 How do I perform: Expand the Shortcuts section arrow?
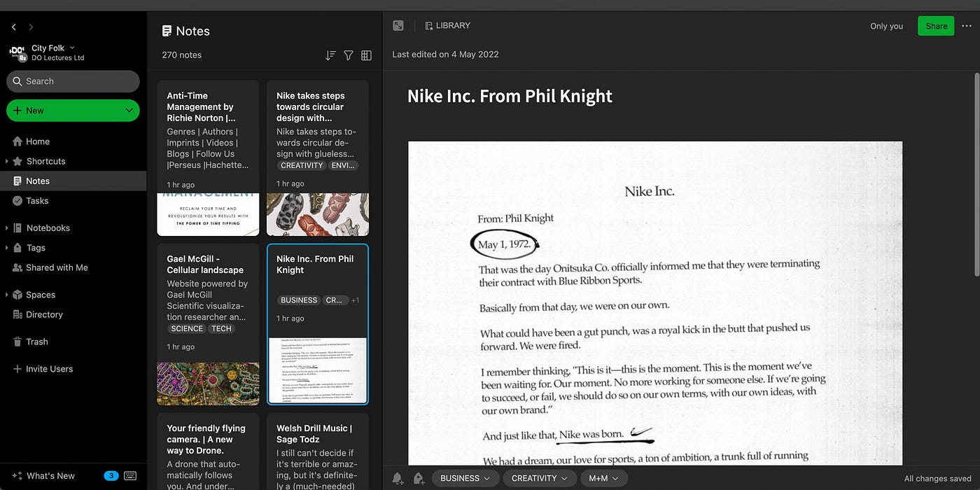[x=6, y=162]
